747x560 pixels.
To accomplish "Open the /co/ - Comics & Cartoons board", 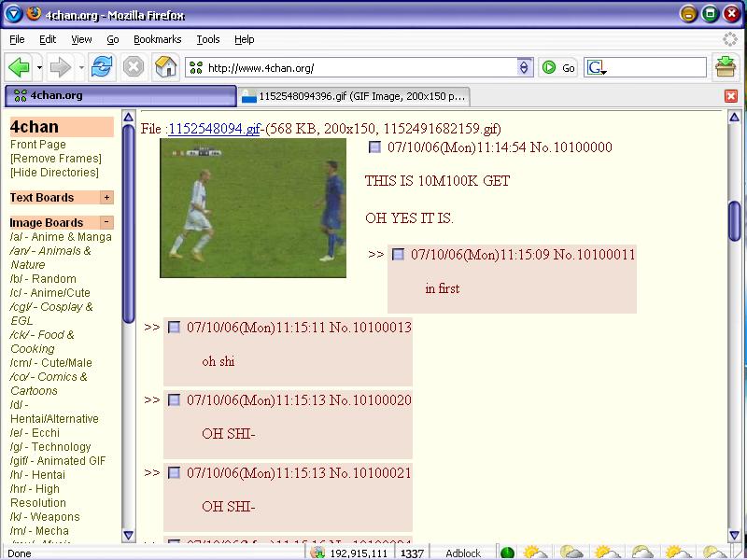I will [x=49, y=384].
